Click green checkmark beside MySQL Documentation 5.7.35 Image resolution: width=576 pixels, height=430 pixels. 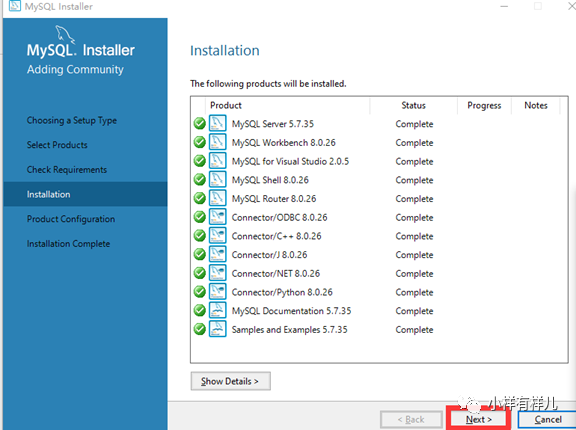(199, 311)
